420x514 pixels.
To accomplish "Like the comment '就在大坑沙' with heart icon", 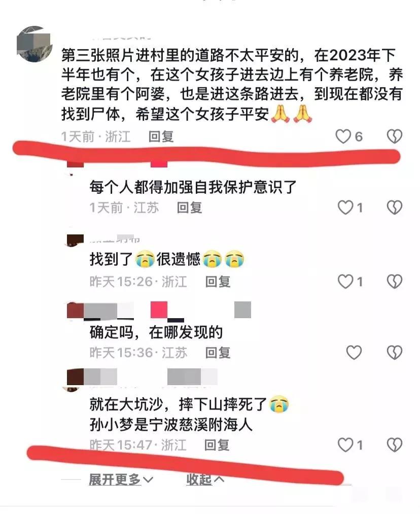I will [345, 445].
